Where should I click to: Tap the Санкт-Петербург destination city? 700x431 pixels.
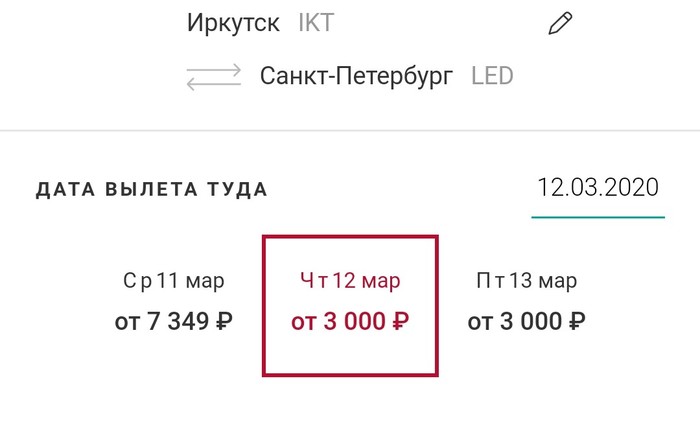[356, 76]
